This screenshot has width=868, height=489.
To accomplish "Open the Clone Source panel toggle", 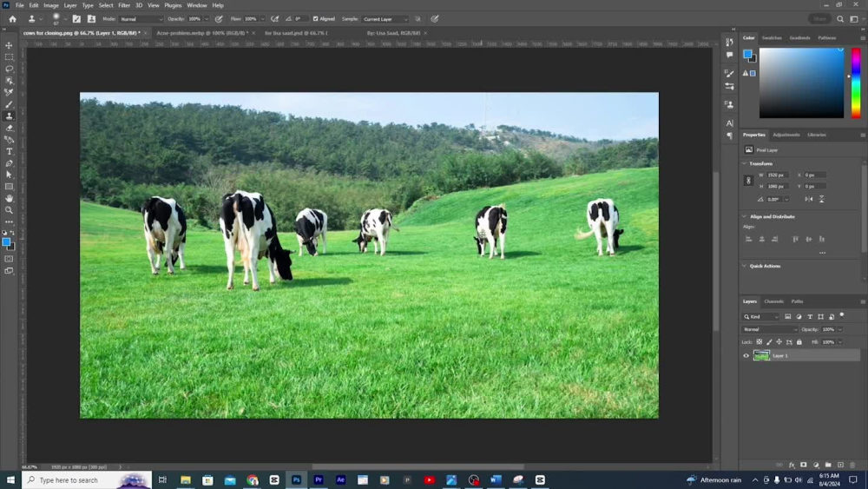I will click(91, 19).
